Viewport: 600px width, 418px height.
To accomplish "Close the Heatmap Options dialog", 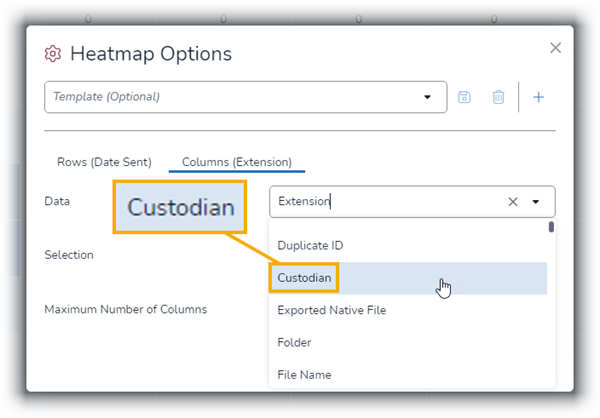I will tap(555, 48).
